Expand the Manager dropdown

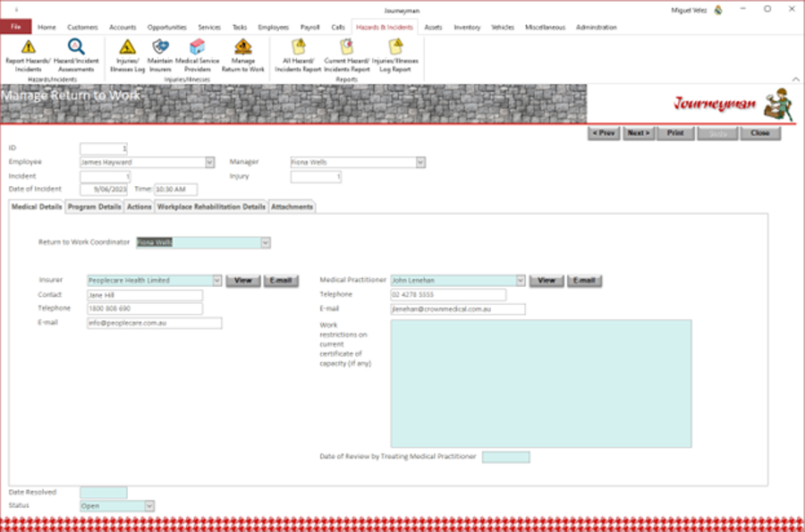pyautogui.click(x=420, y=163)
